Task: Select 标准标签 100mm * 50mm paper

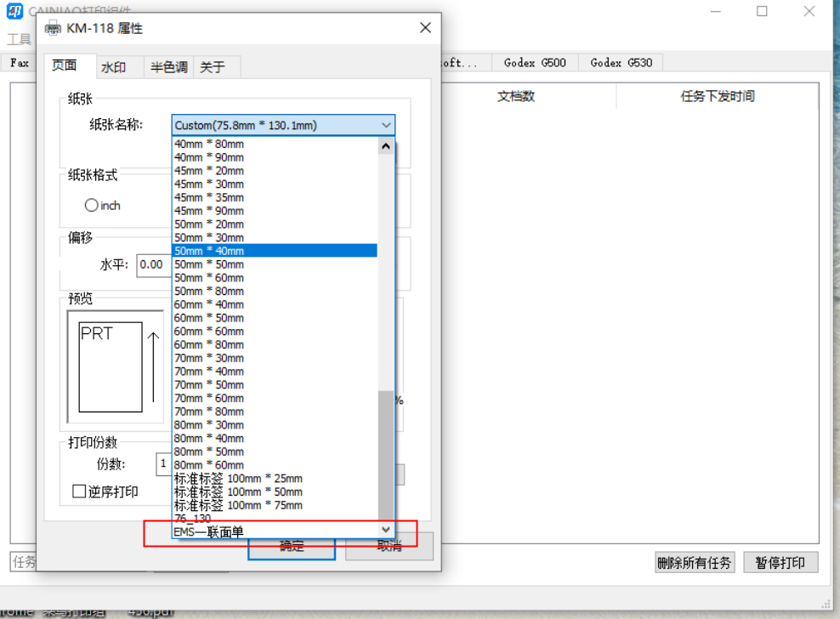Action: tap(238, 491)
